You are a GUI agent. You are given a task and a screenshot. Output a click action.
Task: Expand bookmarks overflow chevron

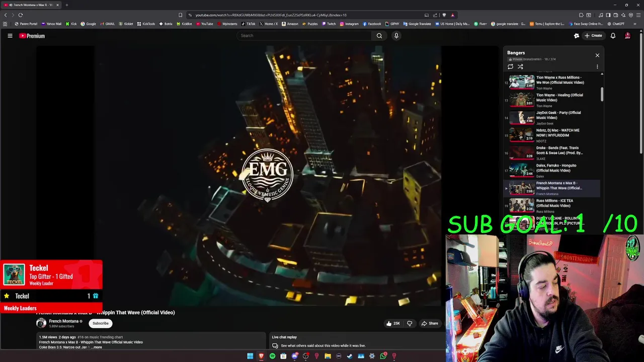635,24
